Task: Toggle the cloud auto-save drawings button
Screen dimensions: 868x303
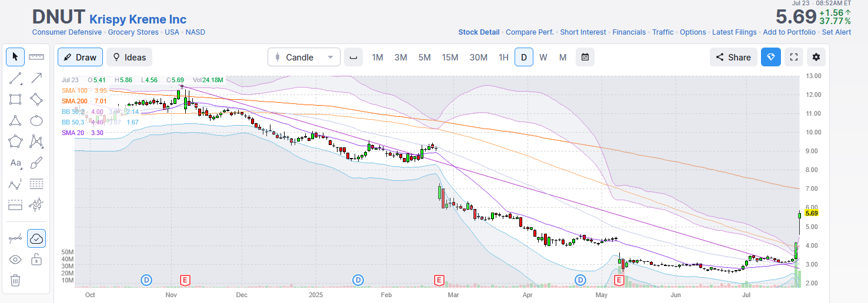Action: coord(36,238)
